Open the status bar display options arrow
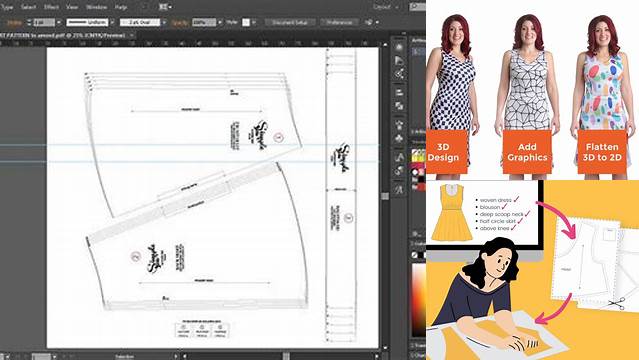The height and width of the screenshot is (360, 639). point(176,356)
